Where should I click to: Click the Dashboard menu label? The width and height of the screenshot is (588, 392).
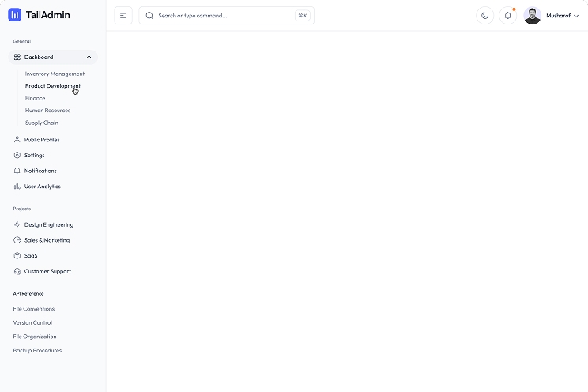click(x=39, y=58)
